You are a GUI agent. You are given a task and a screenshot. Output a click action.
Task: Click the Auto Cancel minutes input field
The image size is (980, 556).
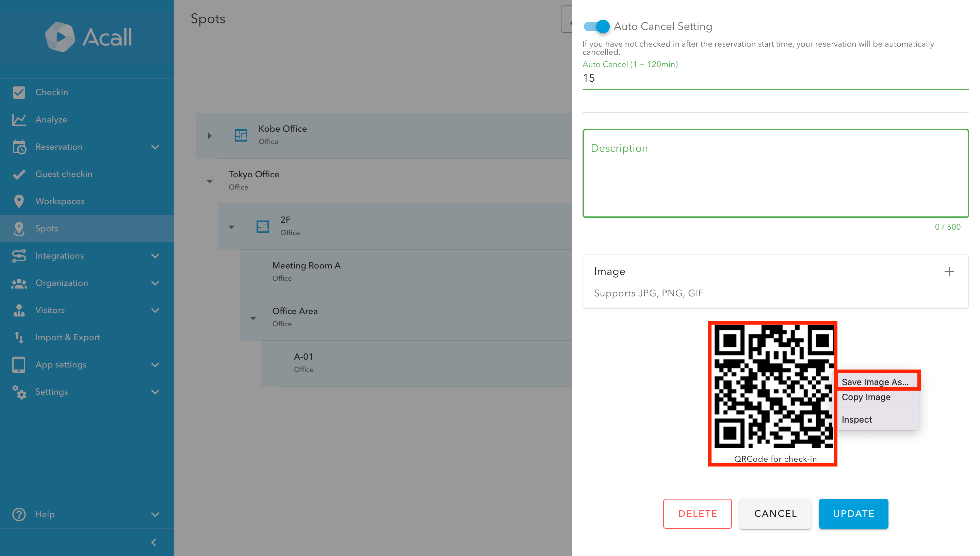[x=775, y=78]
